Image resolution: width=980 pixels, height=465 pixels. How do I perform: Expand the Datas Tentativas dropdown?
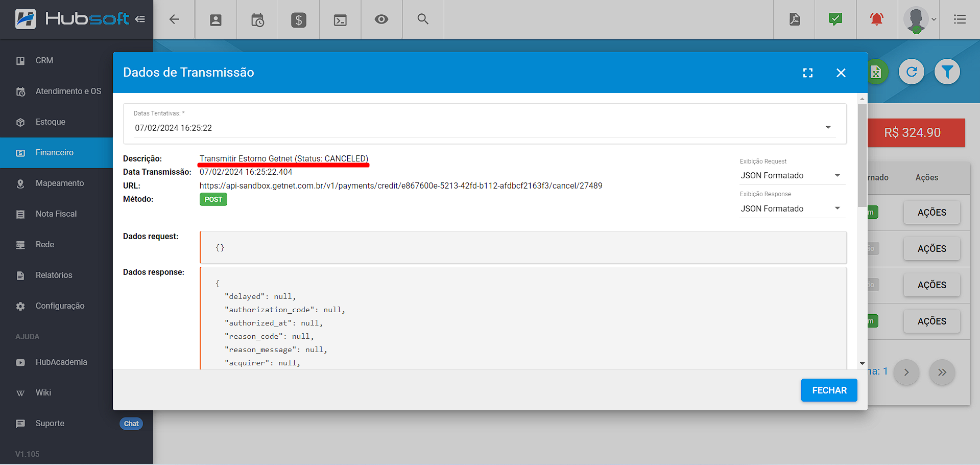[485, 128]
